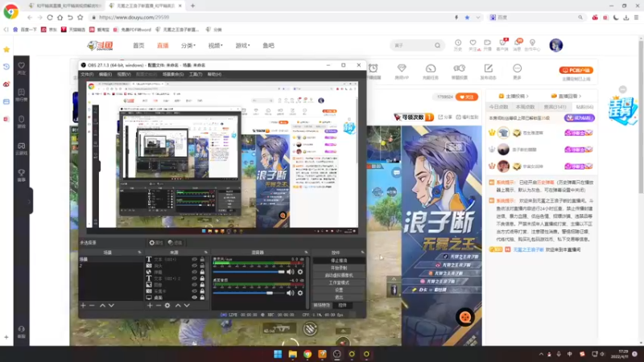The image size is (644, 362).
Task: Toggle 工作室模式 in OBS controls
Action: coord(339,282)
